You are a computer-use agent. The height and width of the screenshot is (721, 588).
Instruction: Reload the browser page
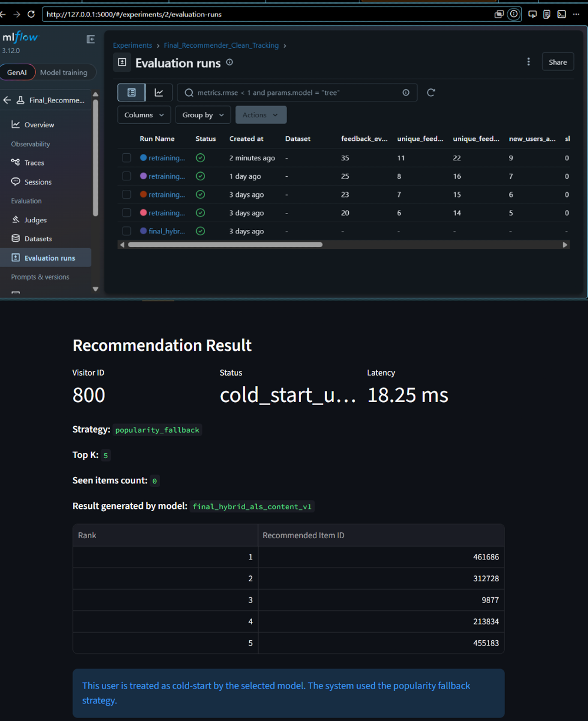click(x=31, y=14)
